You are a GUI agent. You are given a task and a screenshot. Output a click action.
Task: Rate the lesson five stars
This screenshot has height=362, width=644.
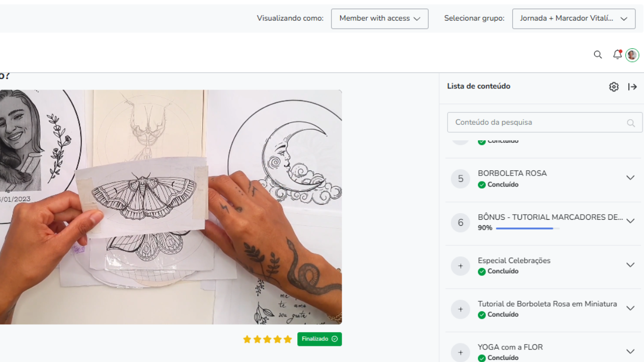tap(288, 339)
